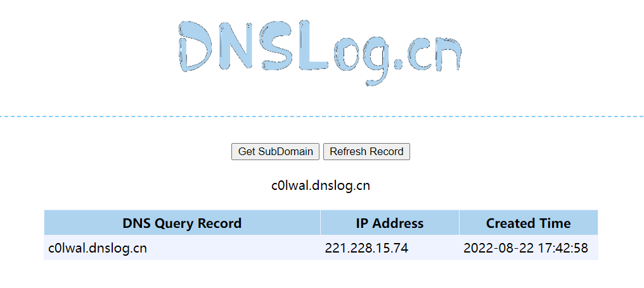Screen dimensions: 644x288
Task: Click the DNS Query Record column header
Action: (x=182, y=223)
